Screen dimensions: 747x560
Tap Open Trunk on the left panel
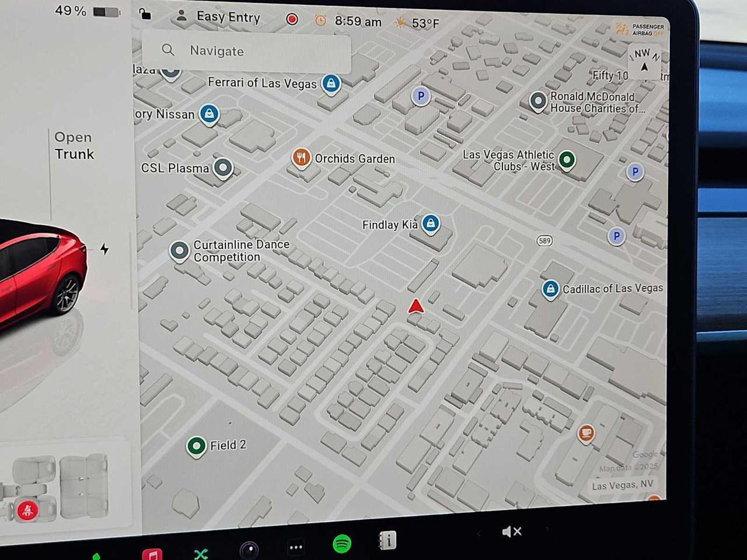point(73,146)
